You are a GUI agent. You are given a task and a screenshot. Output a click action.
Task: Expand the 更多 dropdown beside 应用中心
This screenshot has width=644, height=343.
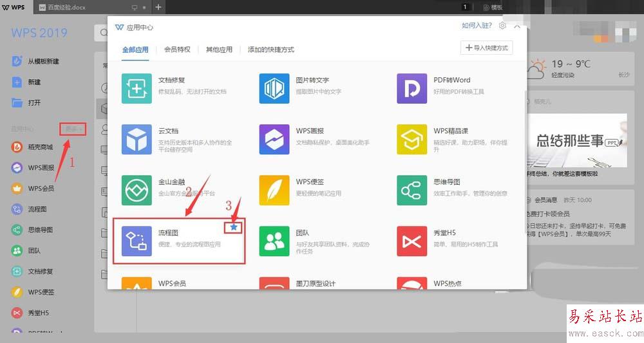click(x=73, y=129)
